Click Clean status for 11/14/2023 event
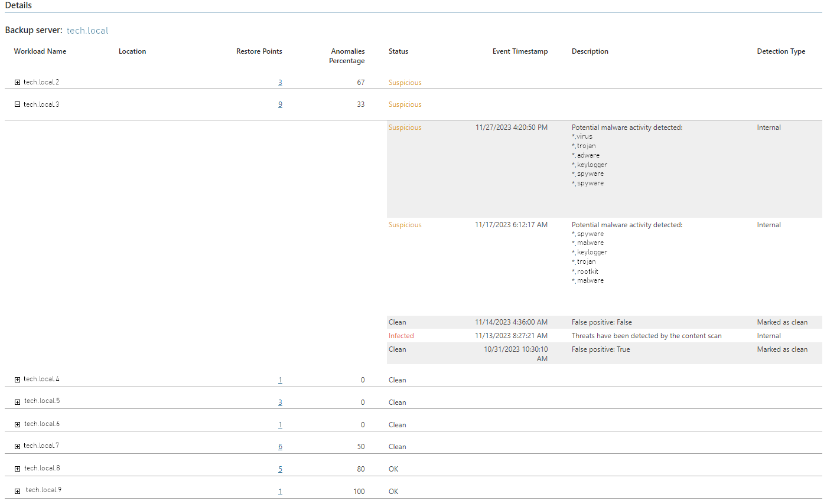Screen dimensions: 827x504 click(x=398, y=322)
